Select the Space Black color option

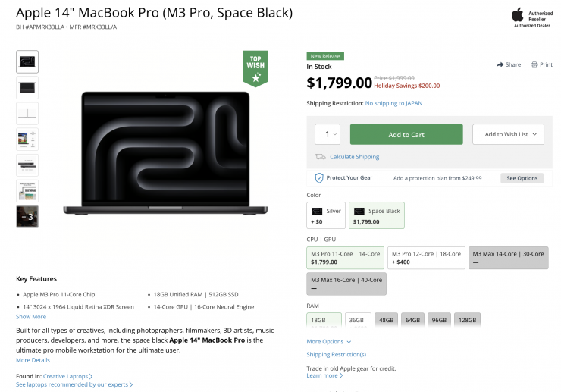376,215
